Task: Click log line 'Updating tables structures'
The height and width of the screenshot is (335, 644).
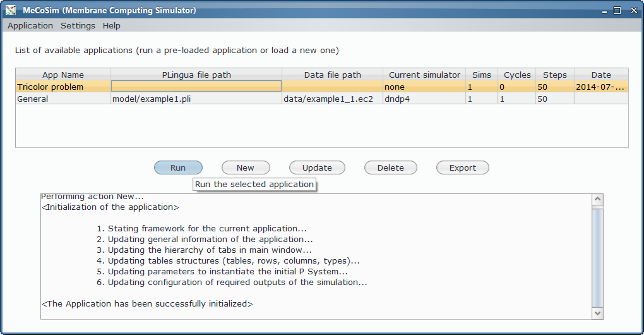Action: coord(229,260)
